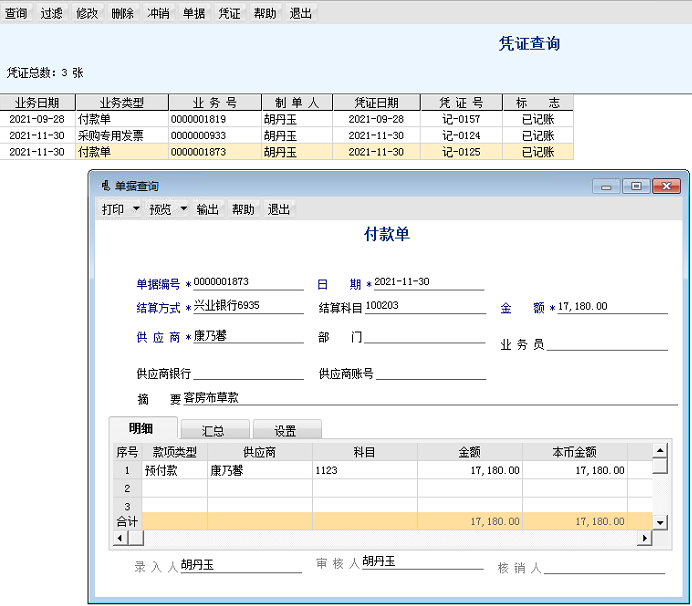692x606 pixels.
Task: Click 凭证 in the main toolbar
Action: pos(229,13)
